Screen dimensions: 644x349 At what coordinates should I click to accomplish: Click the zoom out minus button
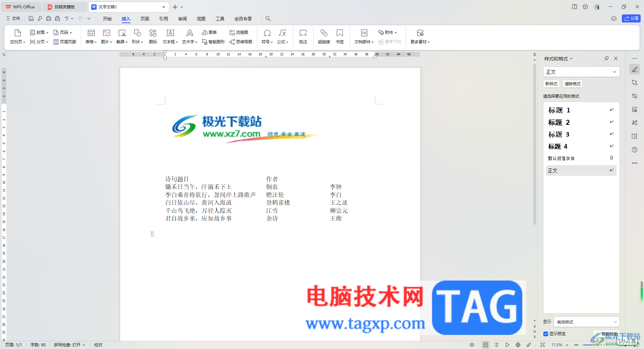click(x=576, y=345)
